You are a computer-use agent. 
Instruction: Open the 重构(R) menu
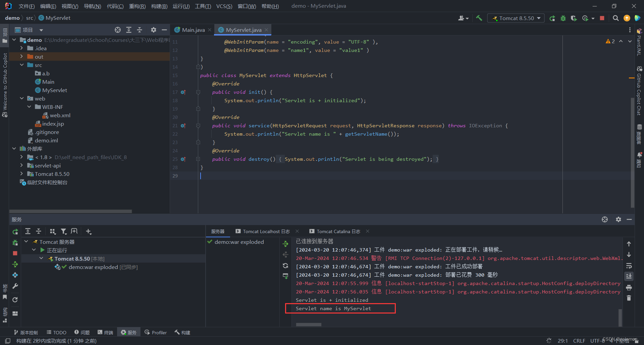point(137,6)
